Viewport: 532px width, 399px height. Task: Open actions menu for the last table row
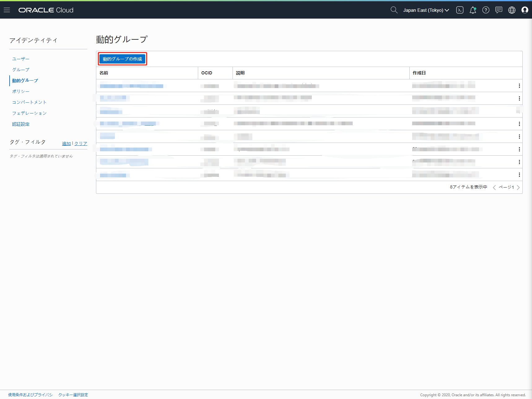click(x=519, y=175)
